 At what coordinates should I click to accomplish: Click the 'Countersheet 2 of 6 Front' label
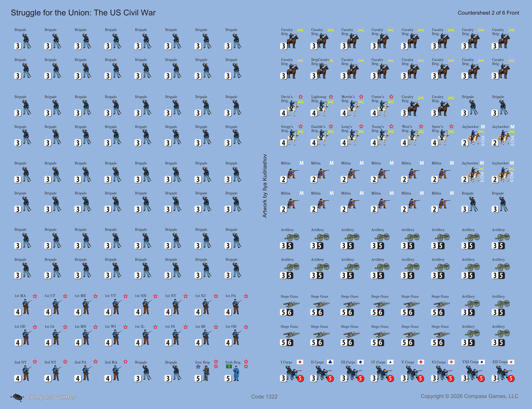[488, 13]
